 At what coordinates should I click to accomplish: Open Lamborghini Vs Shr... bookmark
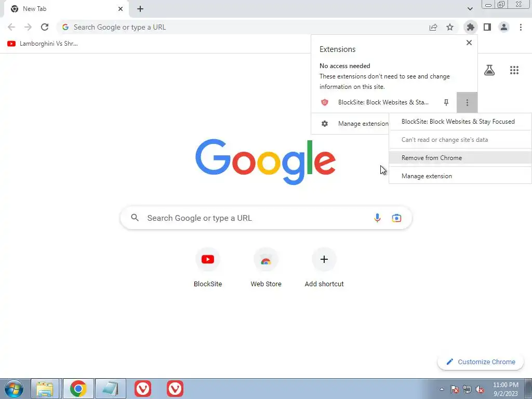pos(43,44)
